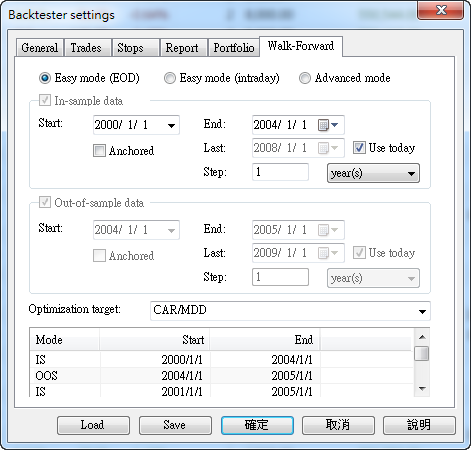Enable Anchored in In-sample data
Screen dimensions: 471x450
click(x=99, y=150)
